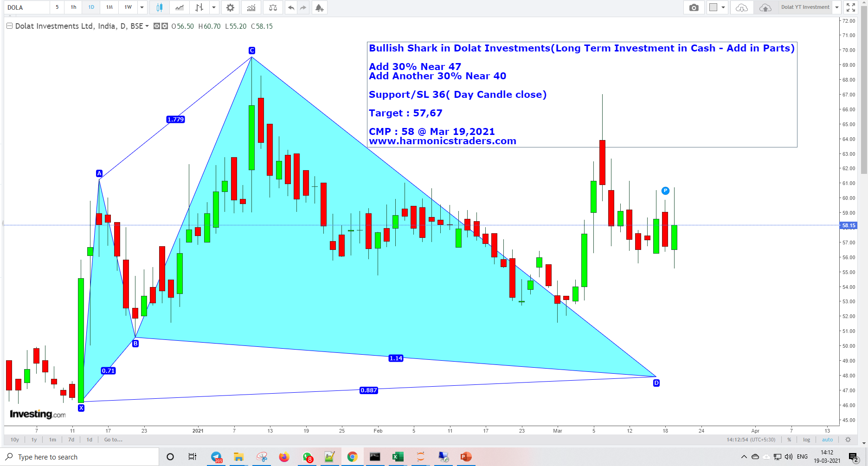Load saved chart via cloud download icon
Image resolution: width=868 pixels, height=466 pixels.
(741, 7)
